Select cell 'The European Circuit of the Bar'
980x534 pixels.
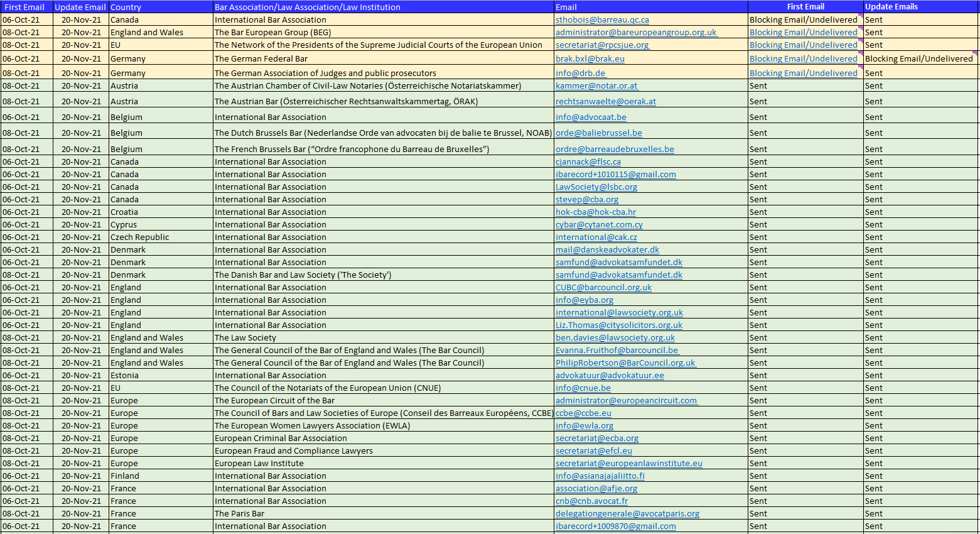click(384, 401)
